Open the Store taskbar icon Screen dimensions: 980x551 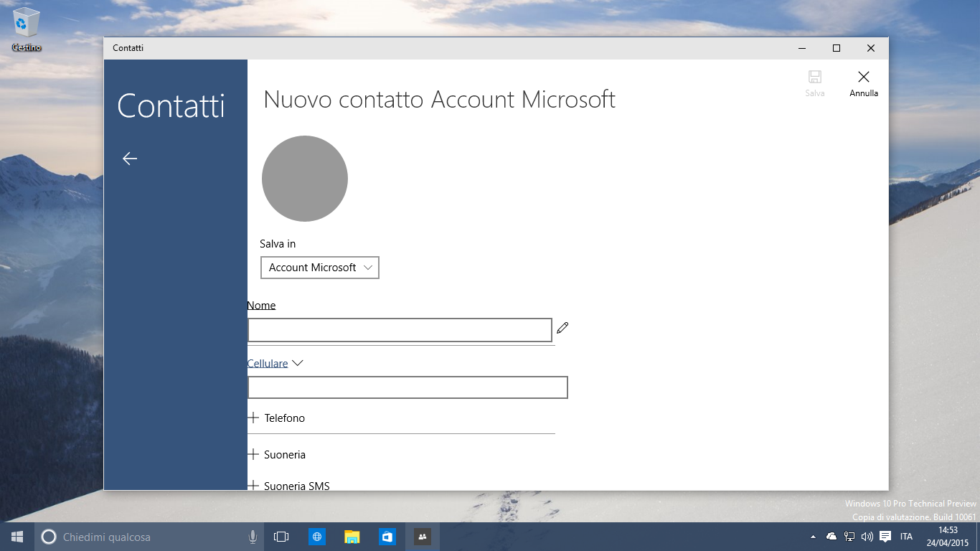pyautogui.click(x=387, y=537)
